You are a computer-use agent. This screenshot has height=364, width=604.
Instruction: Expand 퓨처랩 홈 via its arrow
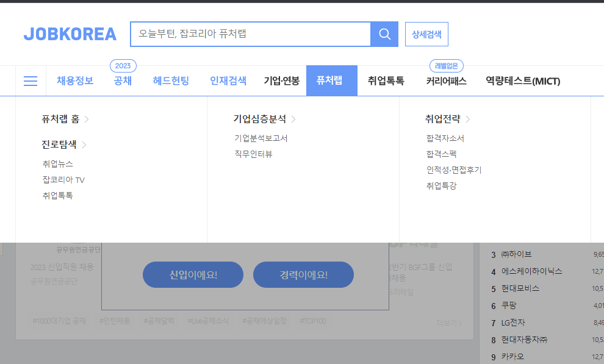[x=87, y=120]
